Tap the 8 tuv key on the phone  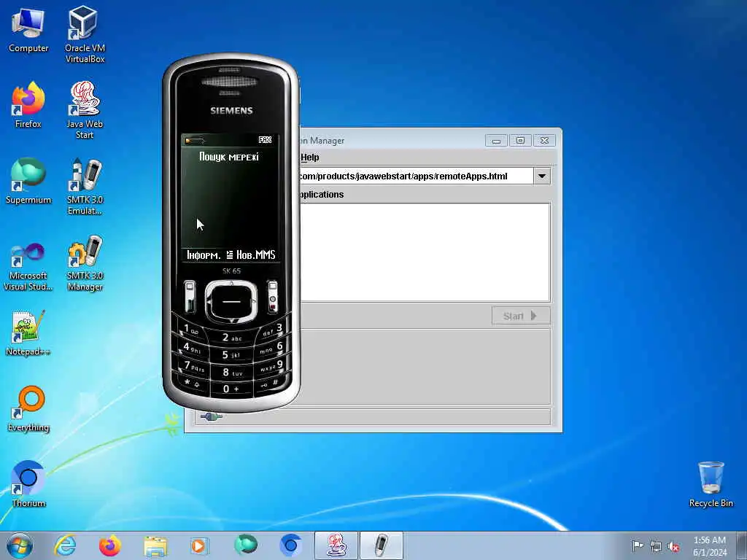[232, 373]
